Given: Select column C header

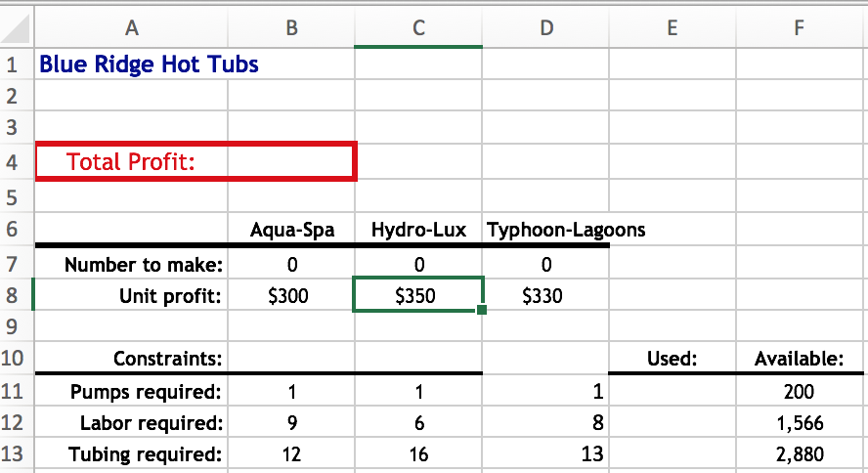Looking at the screenshot, I should (x=418, y=27).
